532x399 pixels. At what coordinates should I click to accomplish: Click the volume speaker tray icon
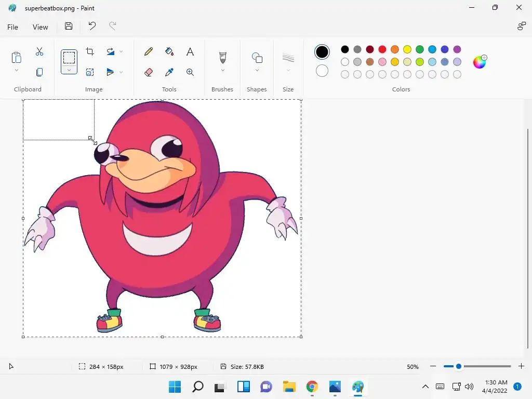[469, 387]
